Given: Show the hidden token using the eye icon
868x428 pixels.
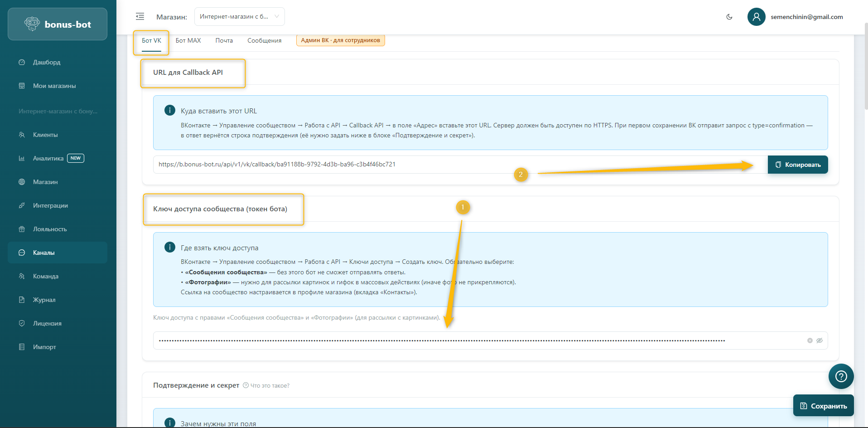Looking at the screenshot, I should 820,340.
